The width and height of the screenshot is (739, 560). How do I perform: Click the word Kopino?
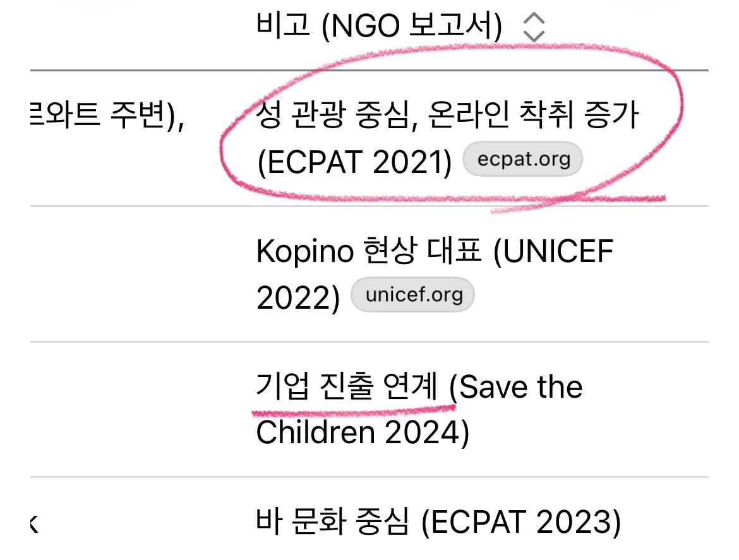click(304, 253)
